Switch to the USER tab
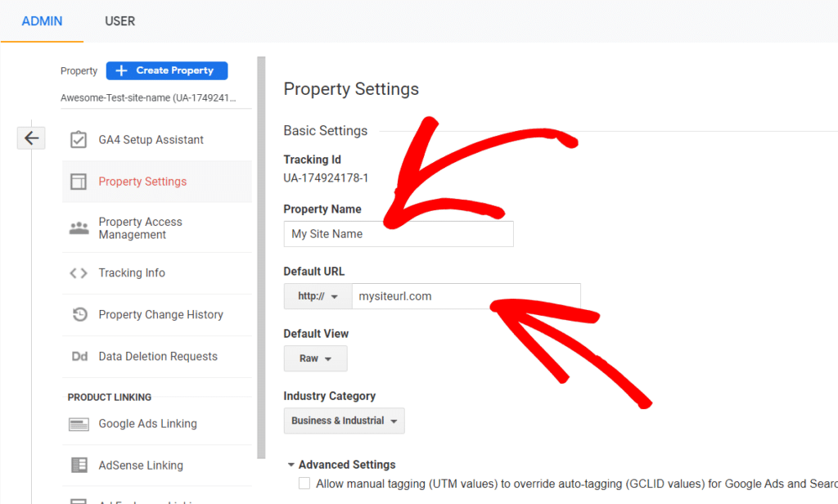The height and width of the screenshot is (504, 838). tap(119, 21)
